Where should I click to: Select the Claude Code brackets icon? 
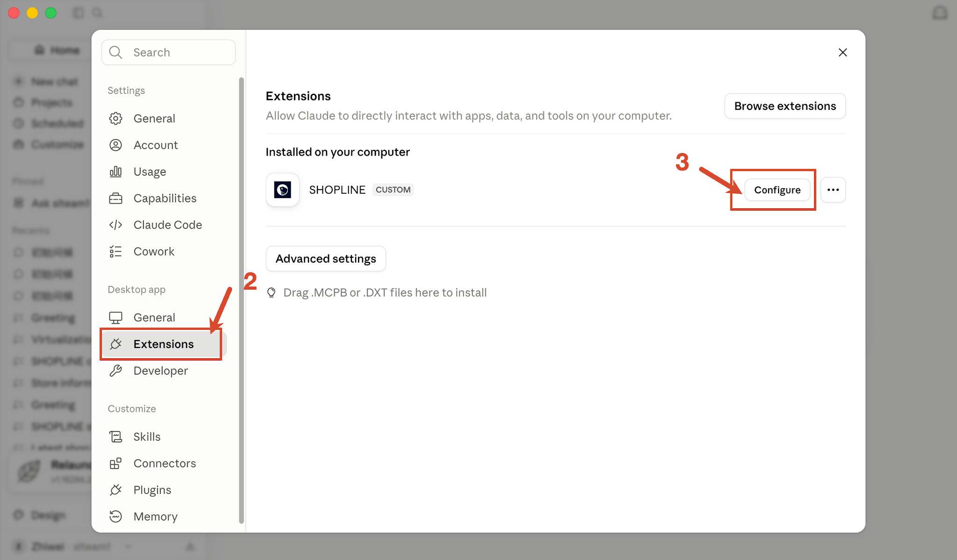click(115, 225)
